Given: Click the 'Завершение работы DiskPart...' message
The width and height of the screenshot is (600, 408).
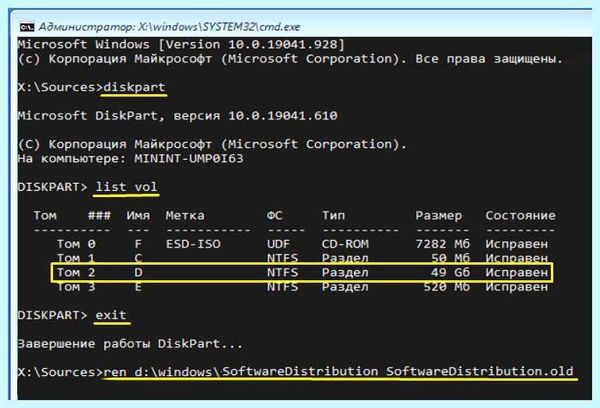Looking at the screenshot, I should coord(130,344).
